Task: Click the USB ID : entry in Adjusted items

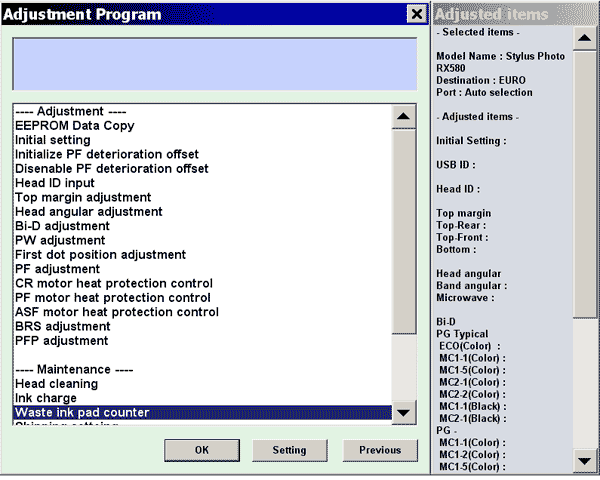Action: (456, 165)
